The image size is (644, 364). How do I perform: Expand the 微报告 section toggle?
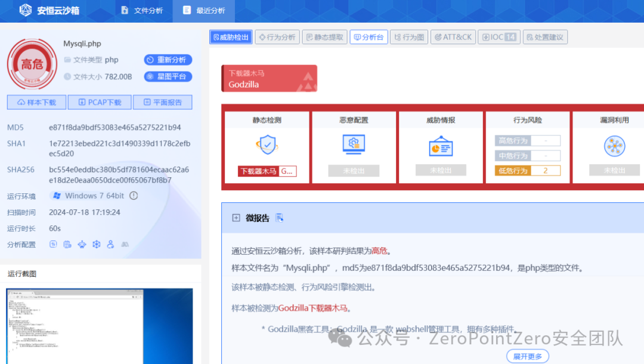(236, 218)
